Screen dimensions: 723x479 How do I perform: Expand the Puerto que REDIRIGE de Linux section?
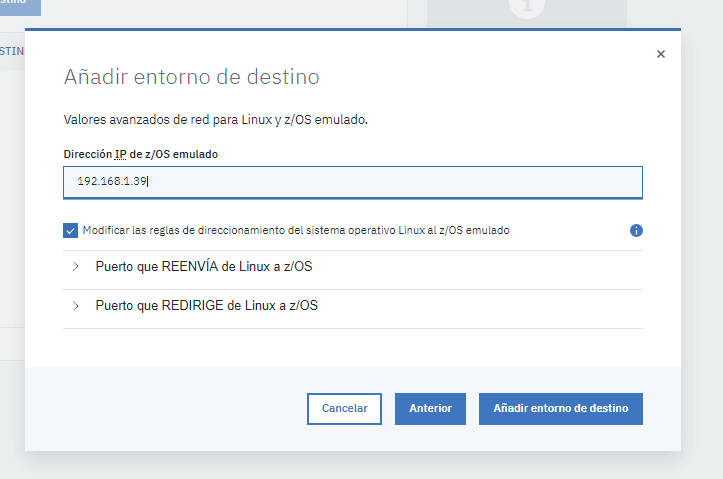coord(206,306)
